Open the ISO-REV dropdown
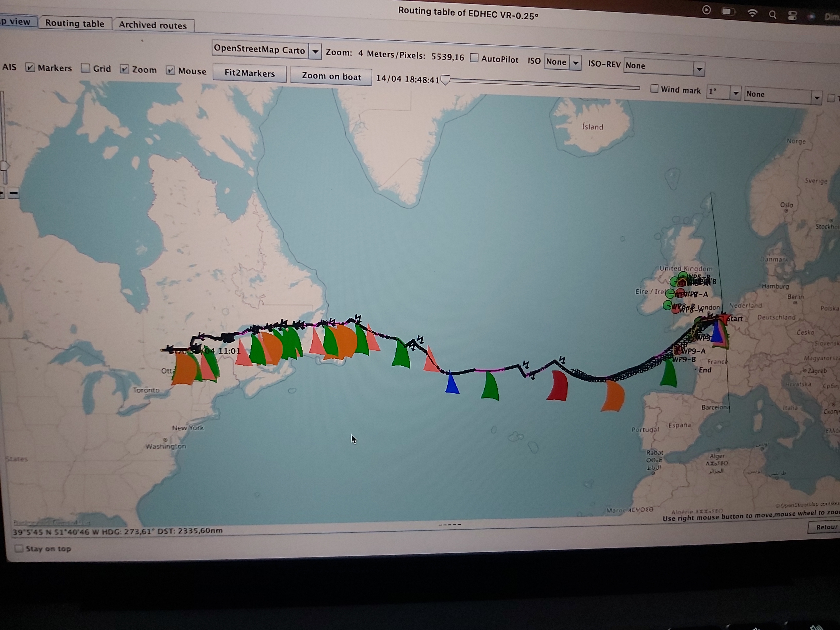Viewport: 840px width, 630px height. click(664, 66)
